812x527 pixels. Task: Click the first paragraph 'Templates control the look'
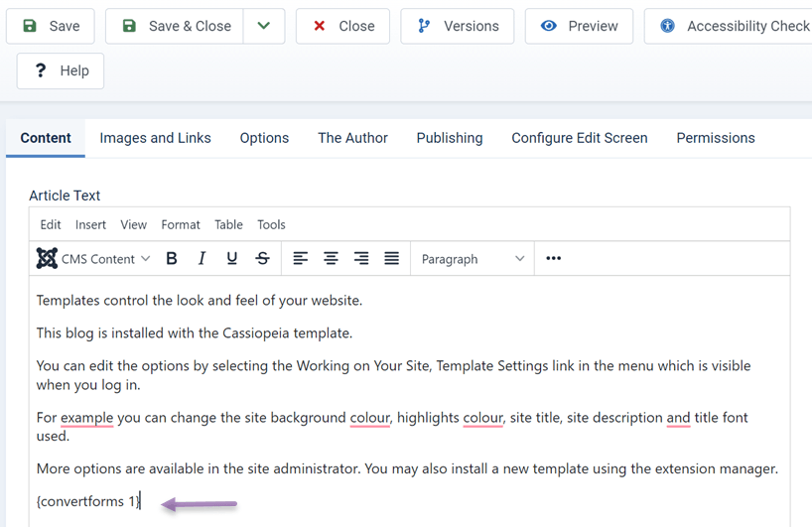(x=200, y=301)
